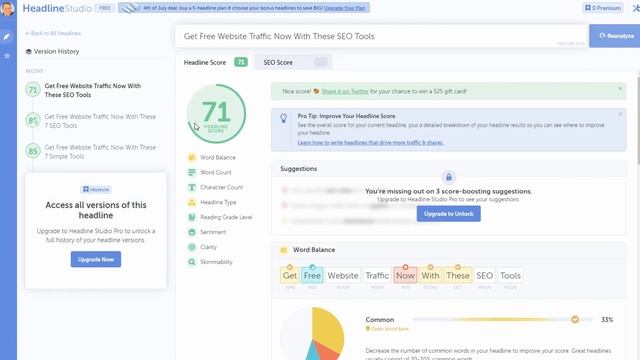Open the Upgrade Your Plan link in banner

pos(344,8)
